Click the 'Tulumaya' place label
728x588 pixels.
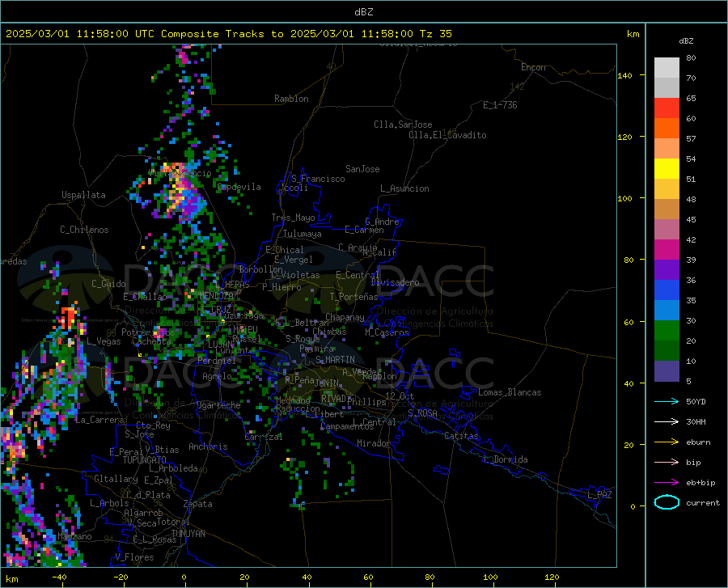(303, 234)
